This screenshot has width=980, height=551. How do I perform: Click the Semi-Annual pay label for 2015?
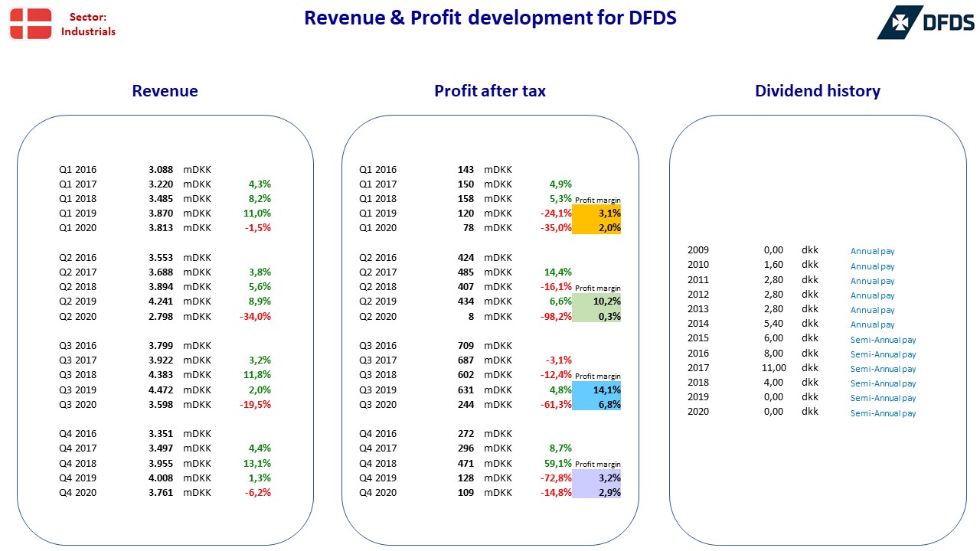click(x=884, y=340)
